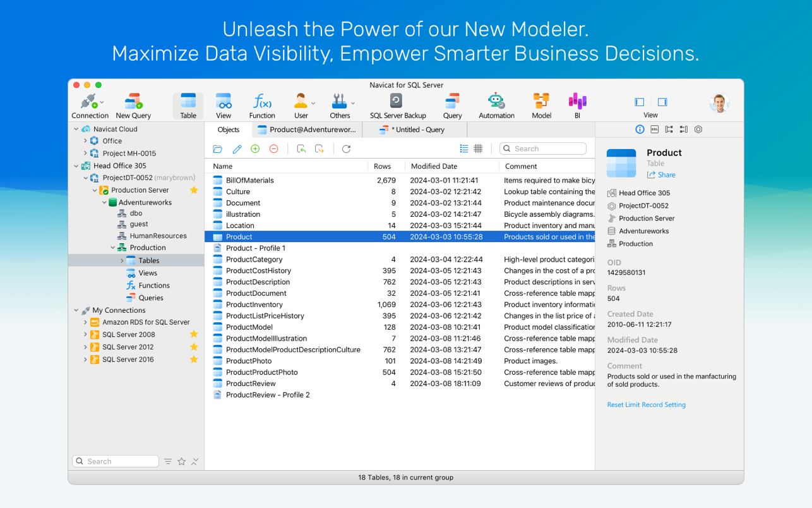Viewport: 812px width, 508px height.
Task: Select the General info icon in right panel
Action: [640, 130]
